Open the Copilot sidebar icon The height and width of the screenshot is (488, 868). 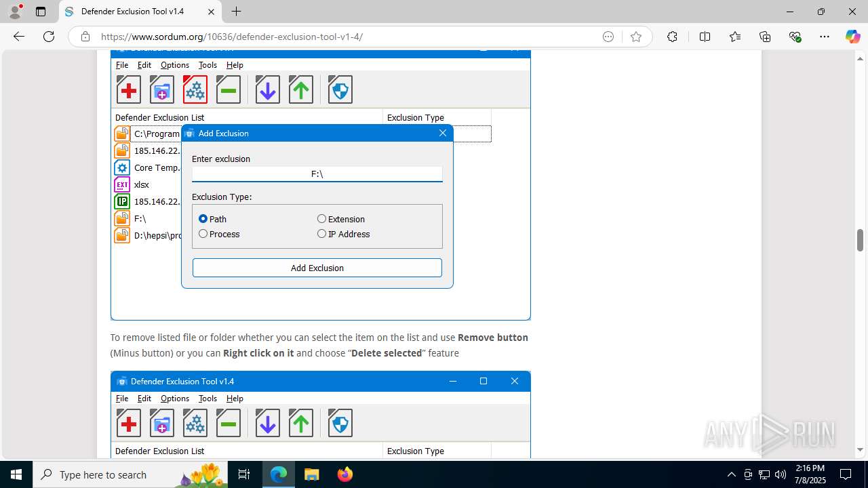(852, 37)
